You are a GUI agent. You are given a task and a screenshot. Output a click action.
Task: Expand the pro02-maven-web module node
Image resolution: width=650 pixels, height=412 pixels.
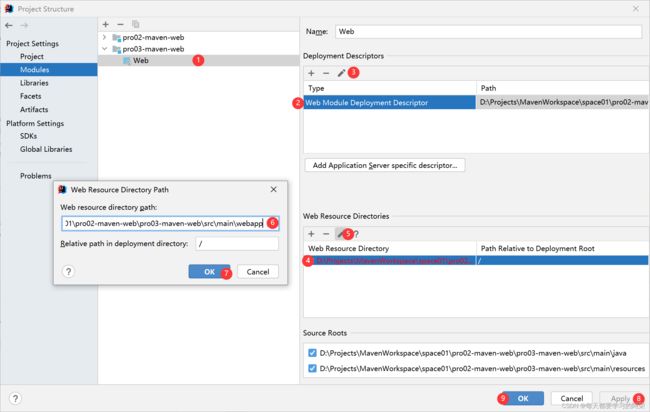(104, 37)
